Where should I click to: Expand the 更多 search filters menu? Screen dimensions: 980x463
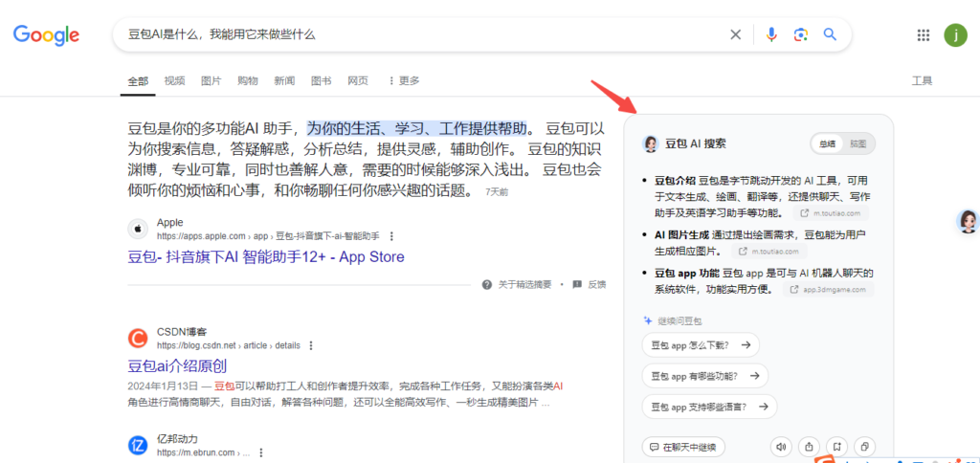tap(404, 80)
